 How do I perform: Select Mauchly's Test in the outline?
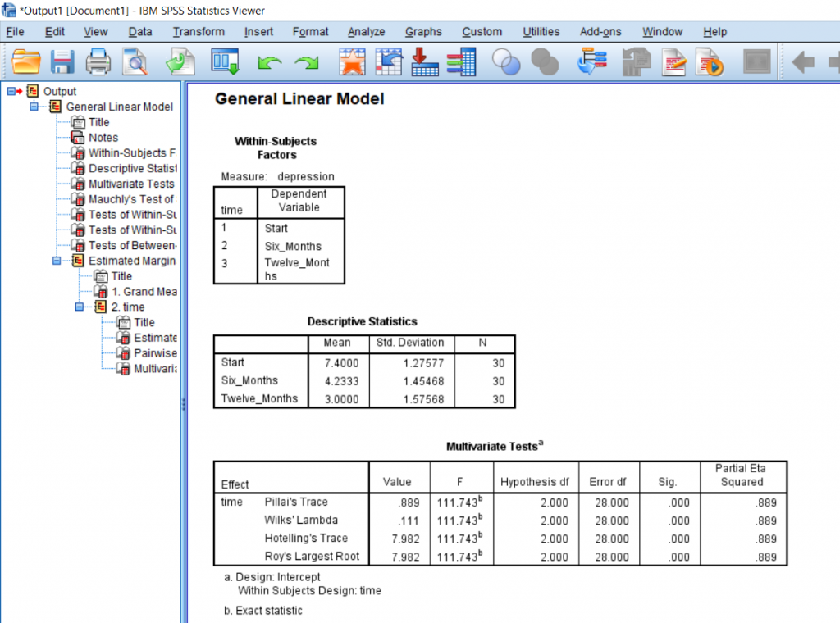click(x=131, y=199)
